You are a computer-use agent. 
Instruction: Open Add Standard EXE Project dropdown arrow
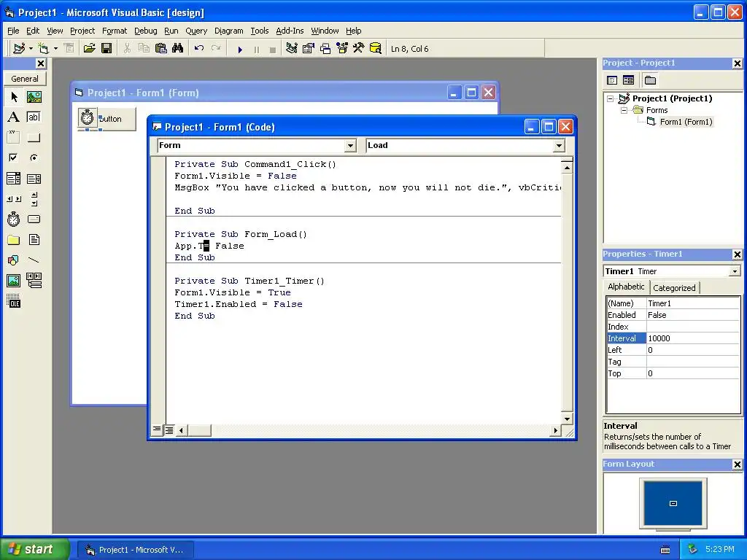[31, 49]
